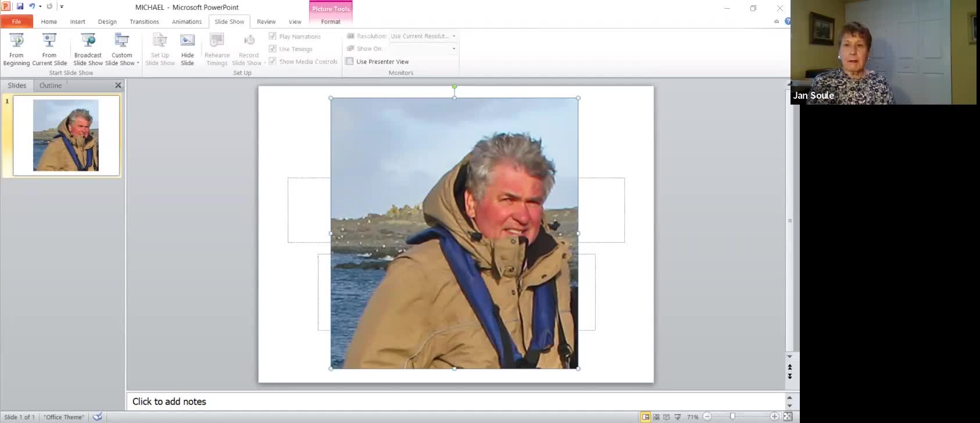Open Broadcast Slide Show
This screenshot has width=980, height=423.
point(88,49)
